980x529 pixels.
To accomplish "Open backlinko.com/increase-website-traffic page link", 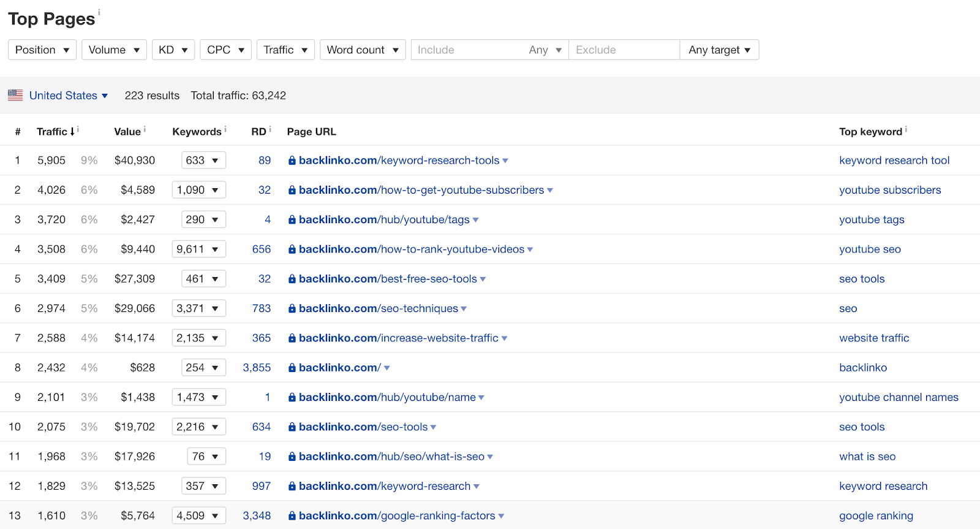I will [399, 338].
